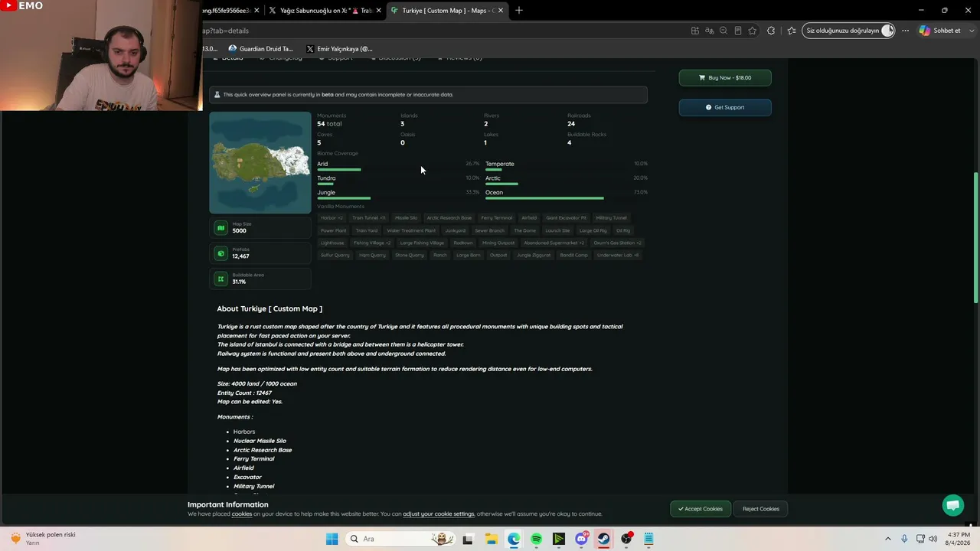The width and height of the screenshot is (980, 551).
Task: Open the clock showing 4:37 PM
Action: tap(959, 539)
